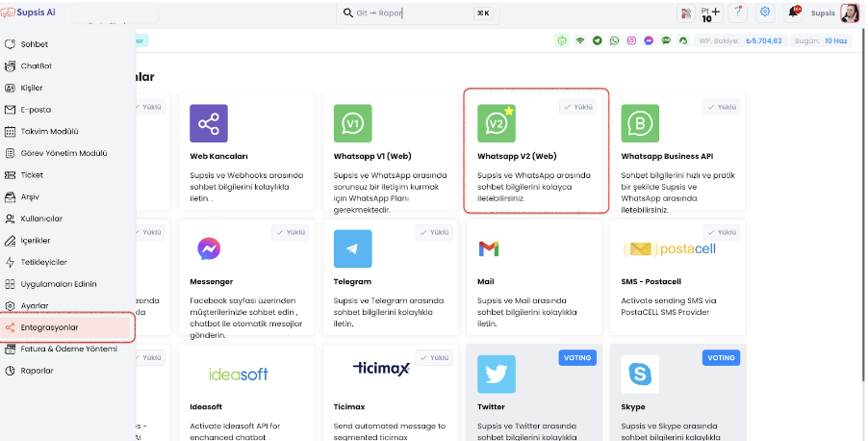Open the notifications bell

[x=793, y=13]
